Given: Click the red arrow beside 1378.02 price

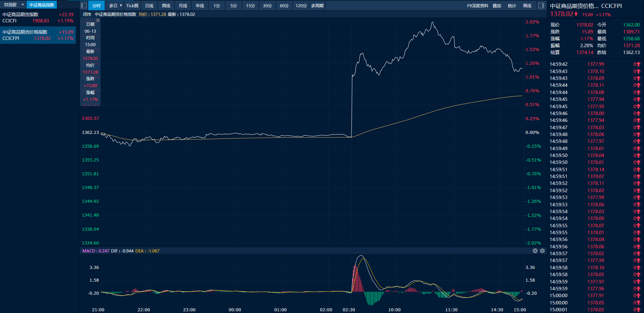Looking at the screenshot, I should point(576,14).
